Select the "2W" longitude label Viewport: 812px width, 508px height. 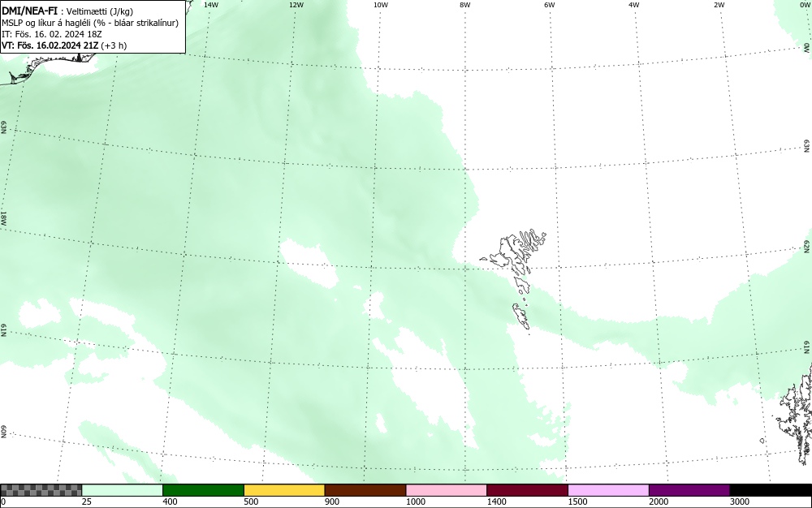tap(719, 5)
